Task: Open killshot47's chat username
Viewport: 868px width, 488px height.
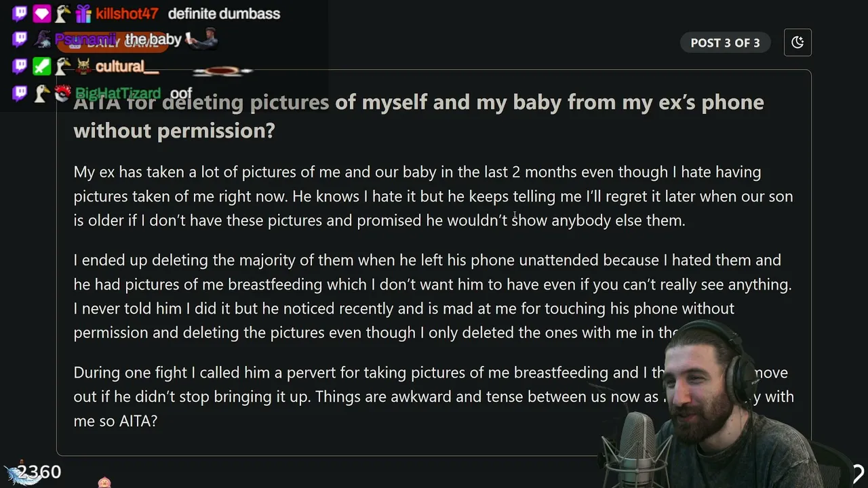Action: [127, 14]
